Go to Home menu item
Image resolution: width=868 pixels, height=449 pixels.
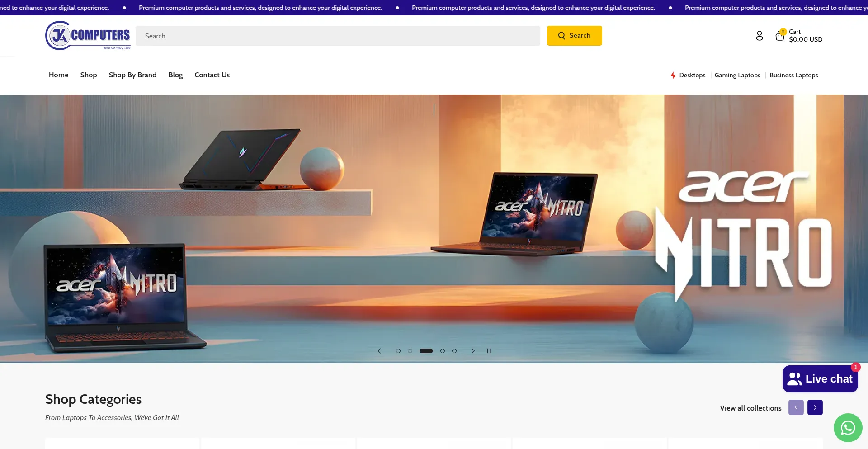click(x=59, y=75)
